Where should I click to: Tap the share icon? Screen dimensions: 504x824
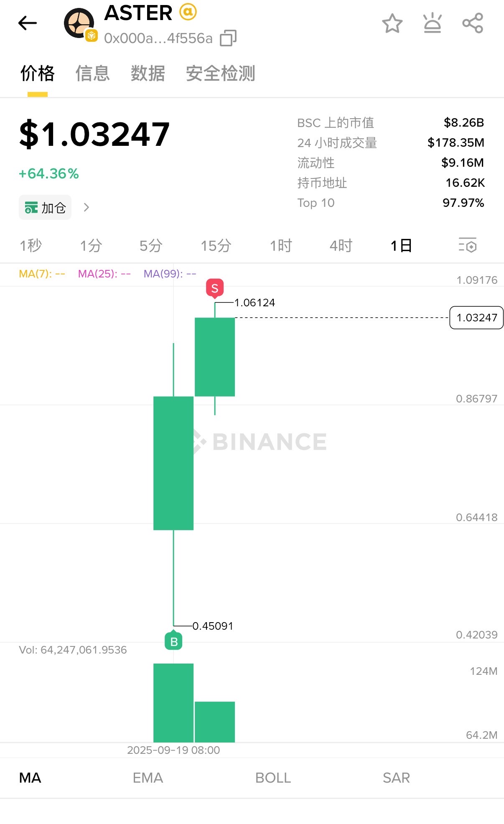pos(472,23)
